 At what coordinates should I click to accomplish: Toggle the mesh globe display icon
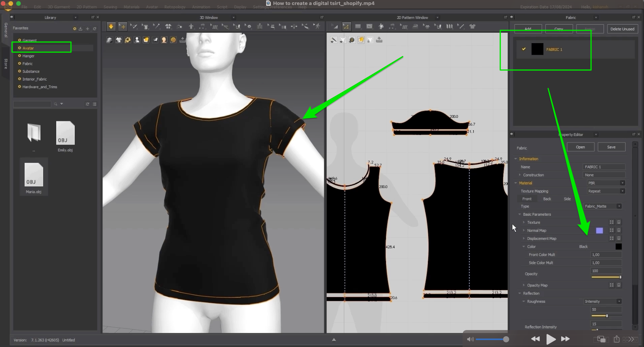point(173,40)
